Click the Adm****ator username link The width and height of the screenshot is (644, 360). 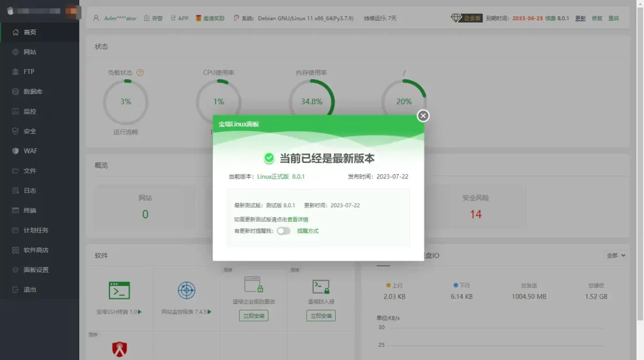pos(120,18)
